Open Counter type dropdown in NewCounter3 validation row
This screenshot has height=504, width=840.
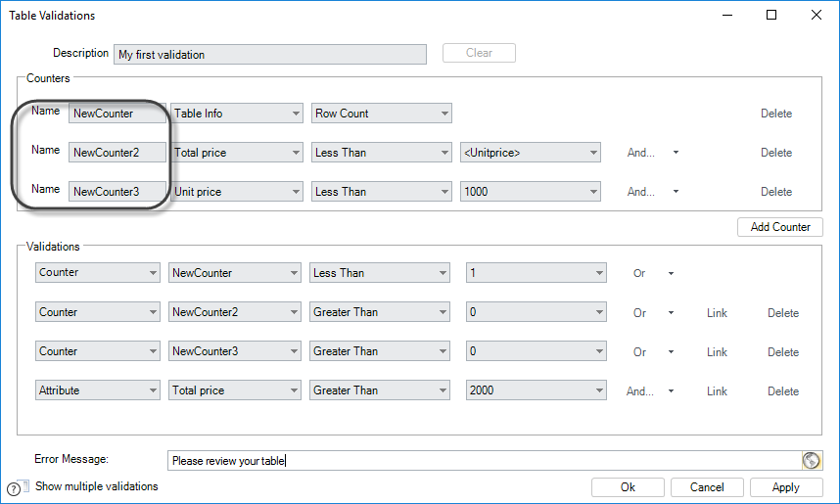click(x=98, y=350)
